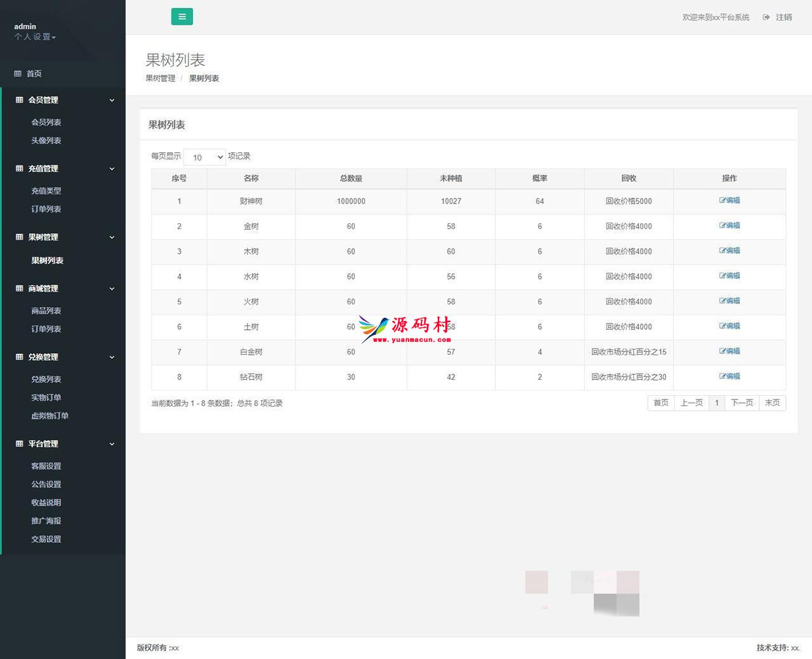Open 会员列表 in the sidebar
Screen dimensions: 812x659
(x=46, y=122)
